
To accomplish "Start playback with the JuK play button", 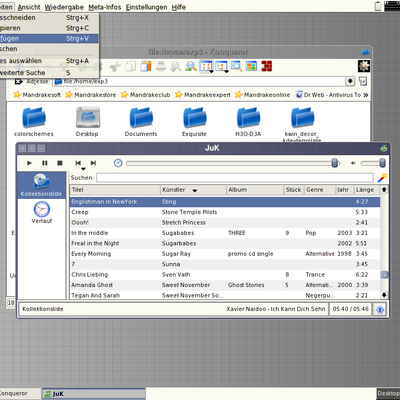I will coord(29,163).
